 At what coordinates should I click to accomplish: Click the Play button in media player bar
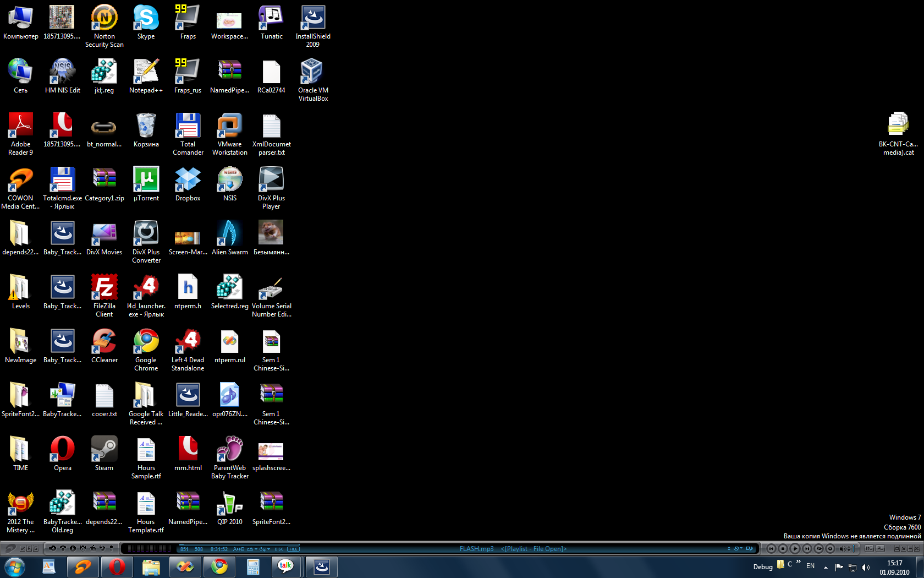pyautogui.click(x=795, y=548)
